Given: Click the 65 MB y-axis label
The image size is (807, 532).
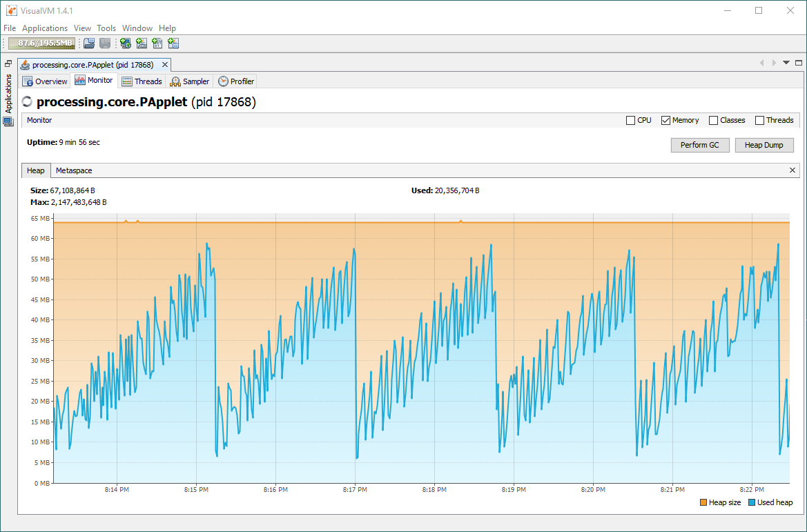Looking at the screenshot, I should 40,219.
